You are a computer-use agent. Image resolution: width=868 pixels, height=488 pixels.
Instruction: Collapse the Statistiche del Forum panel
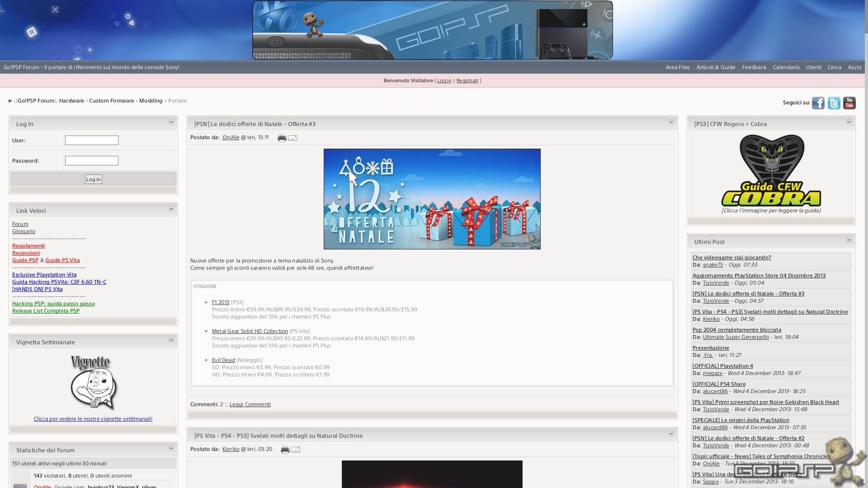171,448
